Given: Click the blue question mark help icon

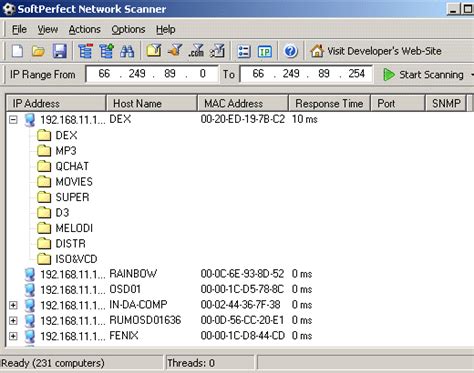Looking at the screenshot, I should 291,51.
